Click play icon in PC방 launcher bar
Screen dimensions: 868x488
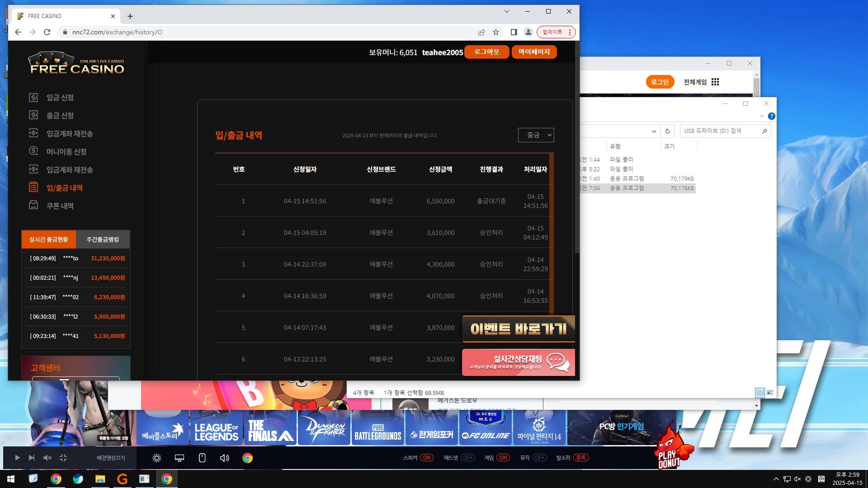[17, 458]
